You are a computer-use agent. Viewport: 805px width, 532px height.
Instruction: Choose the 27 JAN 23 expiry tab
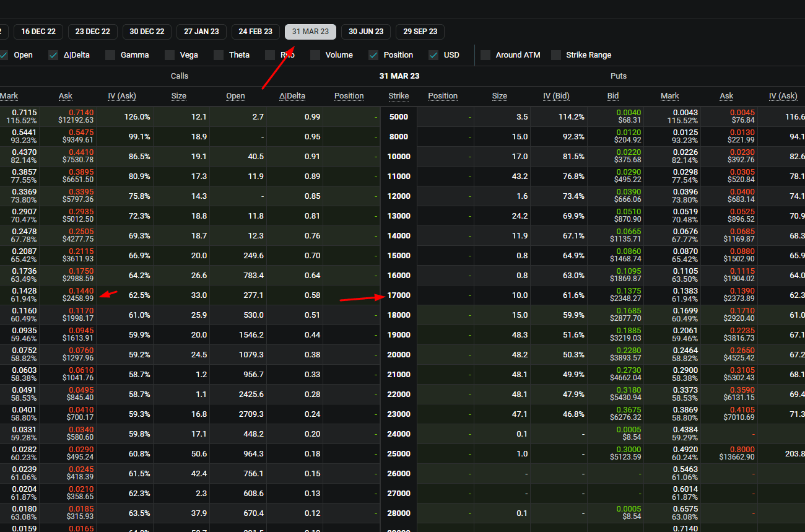tap(201, 32)
